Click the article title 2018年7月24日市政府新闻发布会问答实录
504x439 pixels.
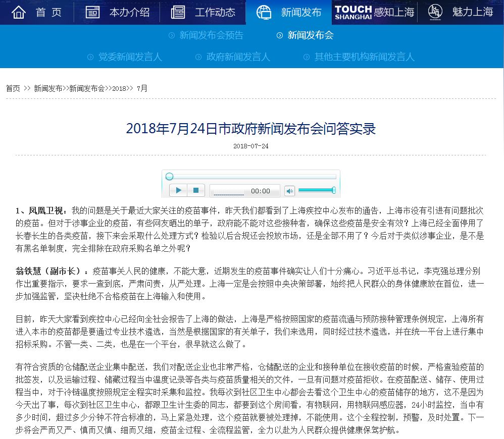coord(250,129)
